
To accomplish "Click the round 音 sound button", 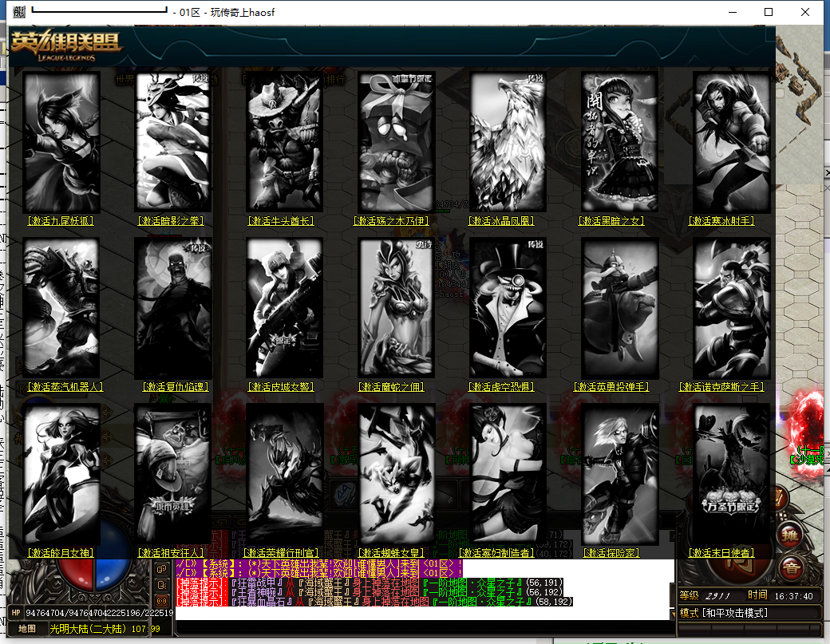I will click(791, 568).
